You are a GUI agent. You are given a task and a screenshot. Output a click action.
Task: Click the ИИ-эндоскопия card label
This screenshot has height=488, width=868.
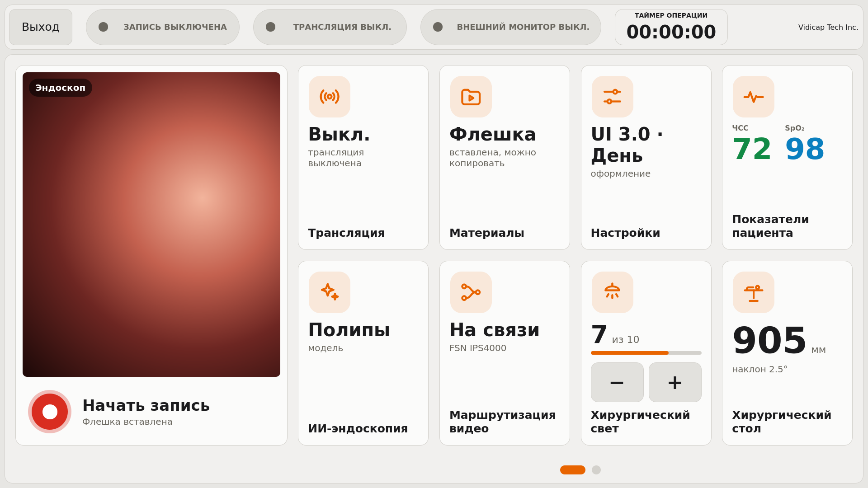coord(358,428)
